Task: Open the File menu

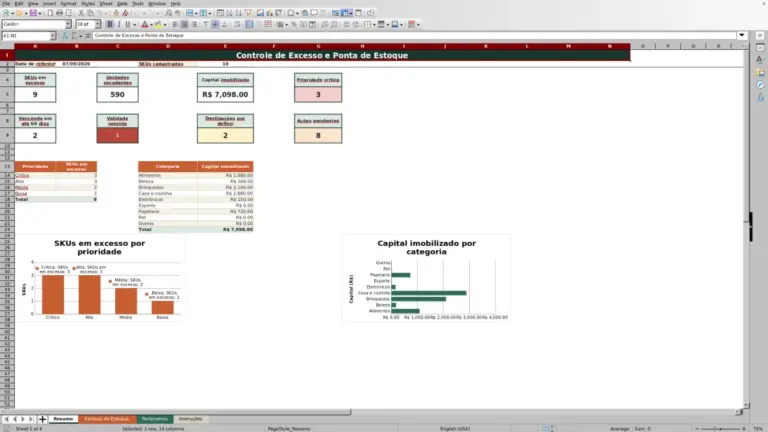Action: coord(6,3)
